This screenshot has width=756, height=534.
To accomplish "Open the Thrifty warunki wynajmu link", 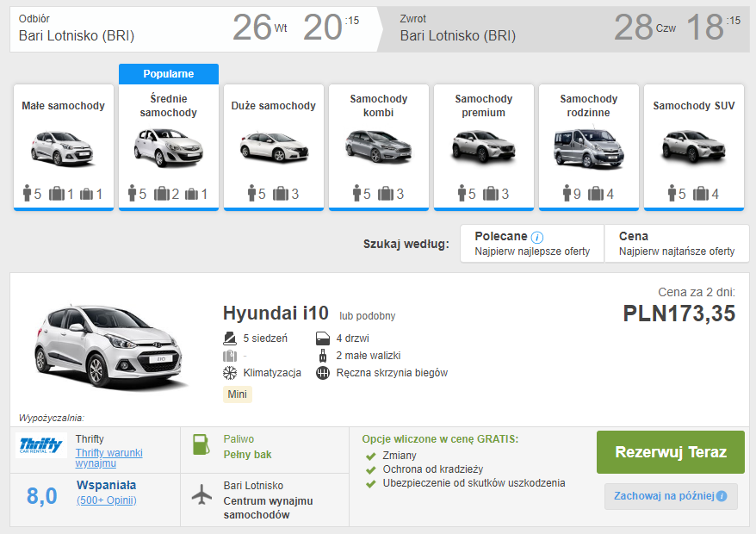I will pos(109,458).
